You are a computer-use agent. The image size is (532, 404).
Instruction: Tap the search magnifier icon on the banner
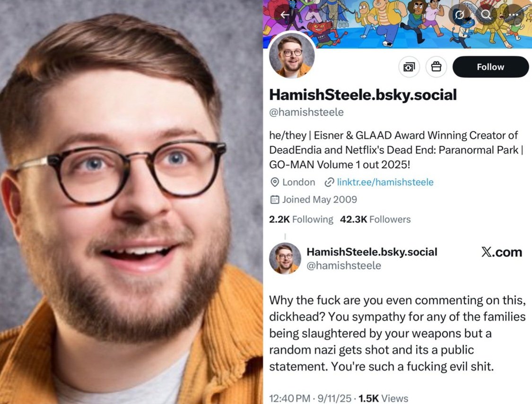coord(486,15)
